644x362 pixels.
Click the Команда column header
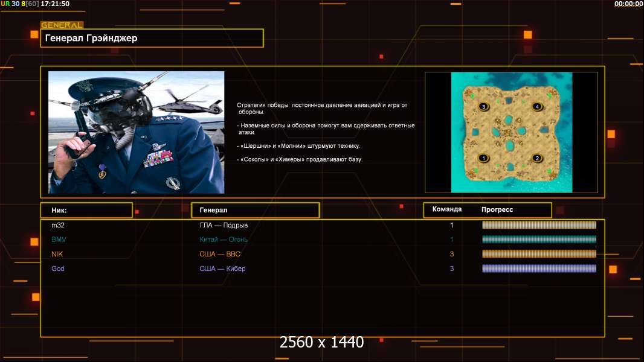click(x=447, y=209)
